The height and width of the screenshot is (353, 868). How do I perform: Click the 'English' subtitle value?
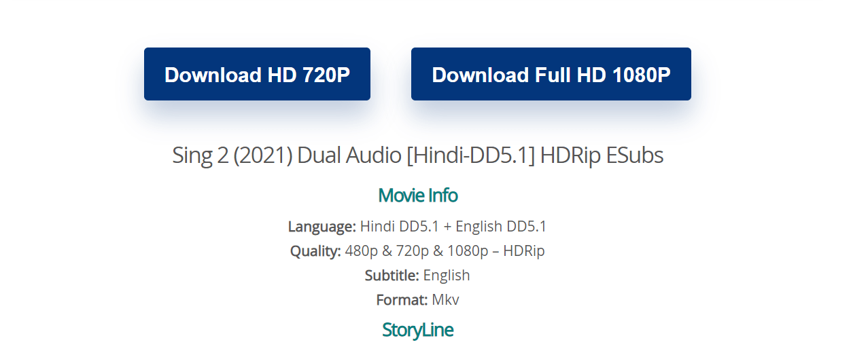pos(447,276)
